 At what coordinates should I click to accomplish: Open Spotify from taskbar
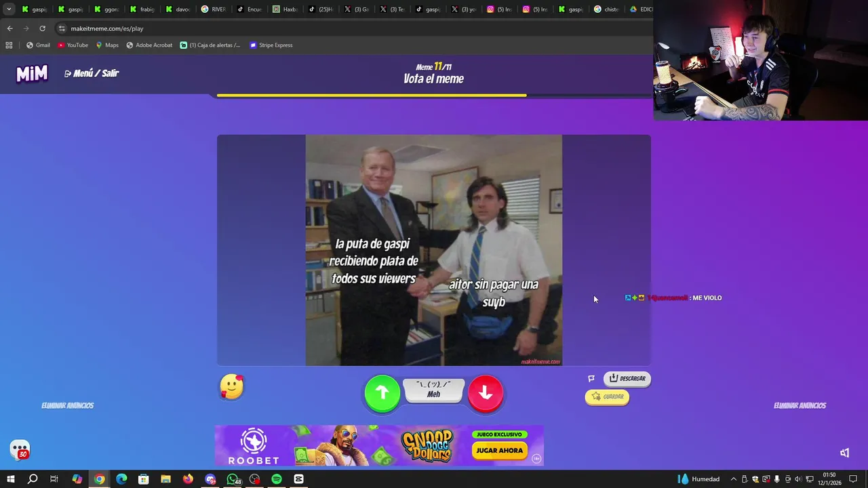[277, 479]
